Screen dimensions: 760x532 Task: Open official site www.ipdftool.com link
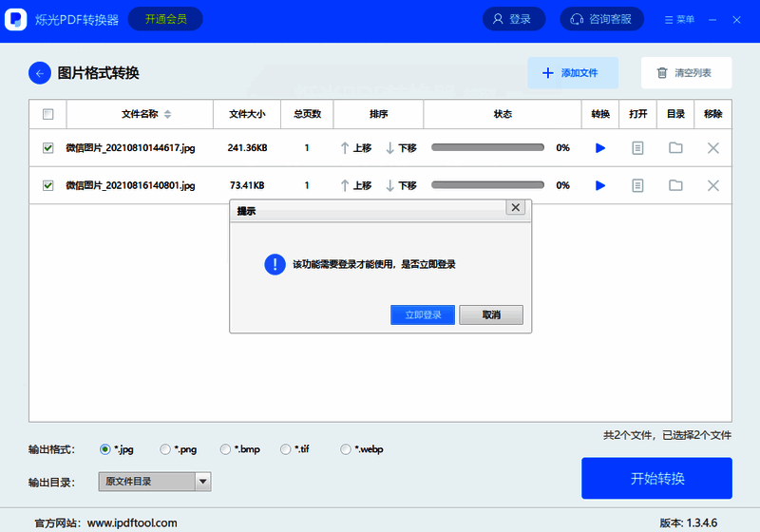point(132,523)
